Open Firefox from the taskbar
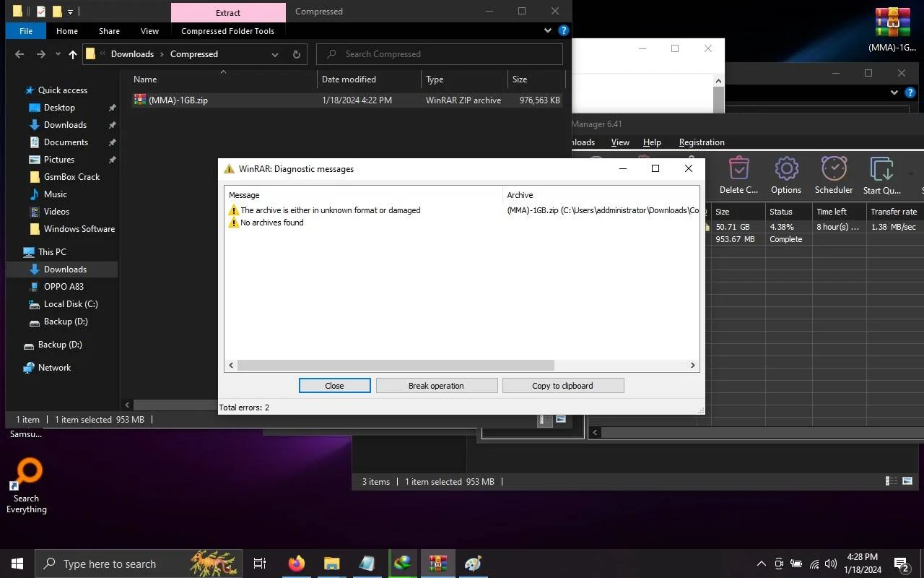924x578 pixels. coord(296,564)
